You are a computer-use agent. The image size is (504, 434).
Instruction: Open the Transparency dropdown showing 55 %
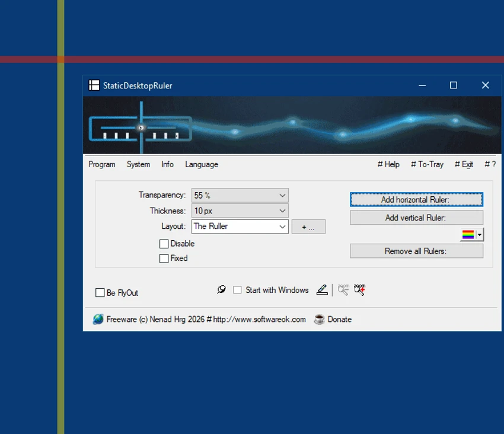pyautogui.click(x=240, y=195)
